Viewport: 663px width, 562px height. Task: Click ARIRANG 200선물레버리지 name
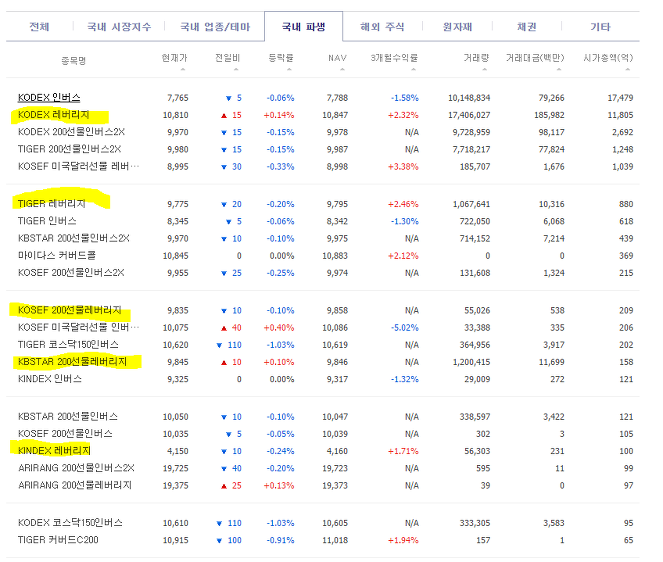click(75, 485)
